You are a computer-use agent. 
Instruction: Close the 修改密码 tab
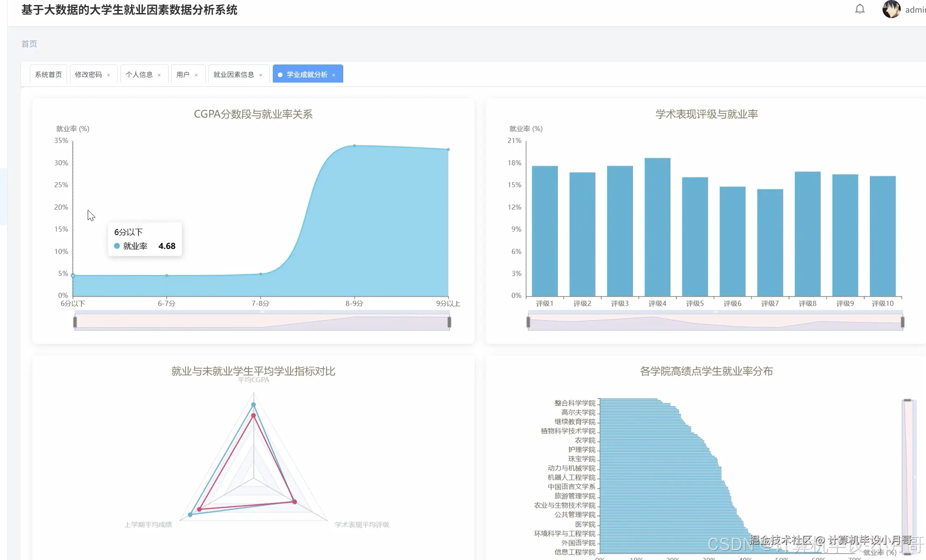pyautogui.click(x=108, y=75)
